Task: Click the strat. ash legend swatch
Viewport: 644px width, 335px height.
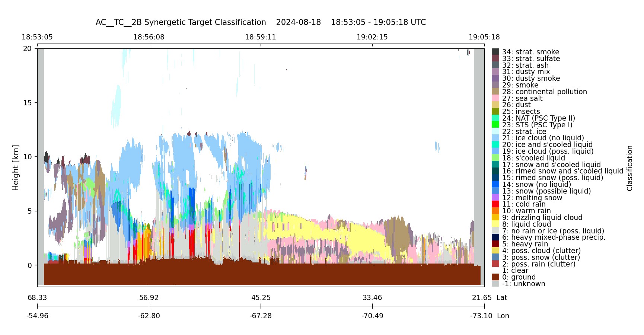Action: (495, 65)
